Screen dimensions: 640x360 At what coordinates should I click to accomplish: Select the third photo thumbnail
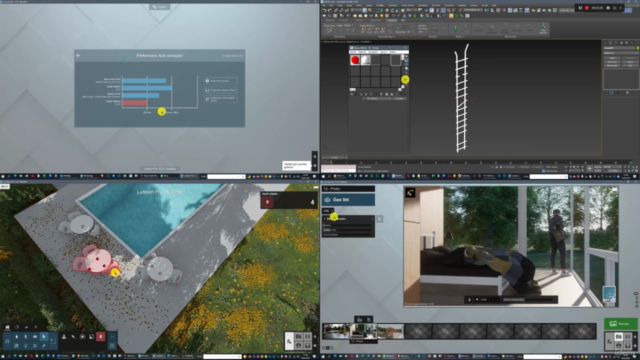click(x=391, y=331)
